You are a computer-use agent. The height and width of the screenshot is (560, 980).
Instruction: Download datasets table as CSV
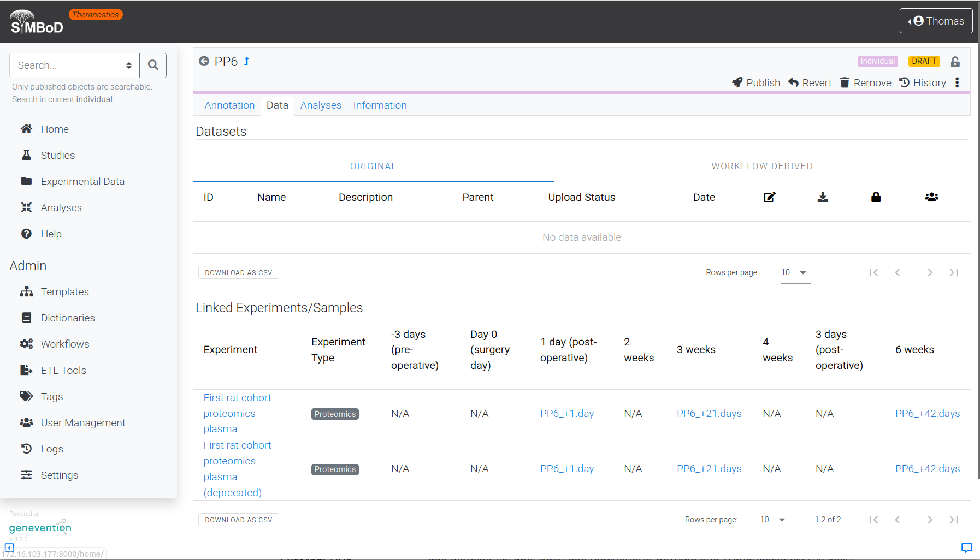[239, 272]
